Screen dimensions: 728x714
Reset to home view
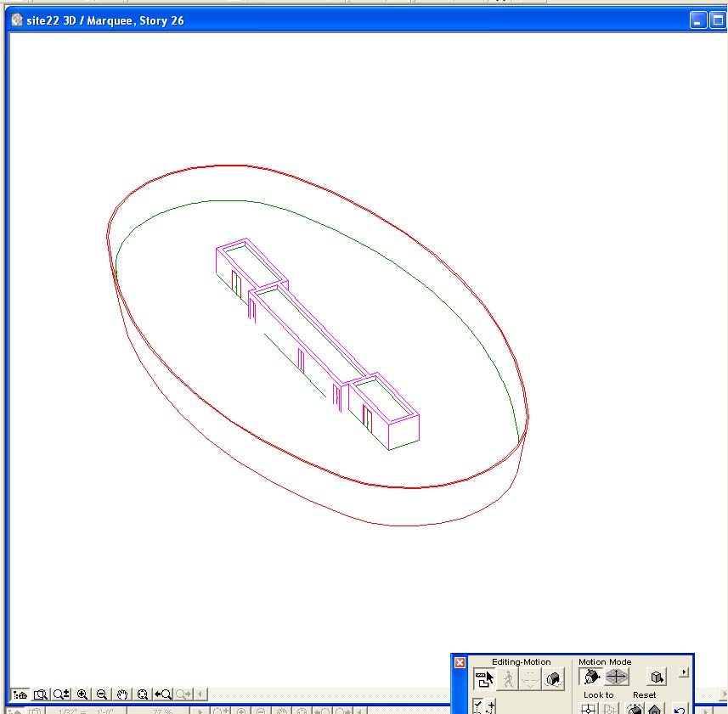[x=654, y=708]
